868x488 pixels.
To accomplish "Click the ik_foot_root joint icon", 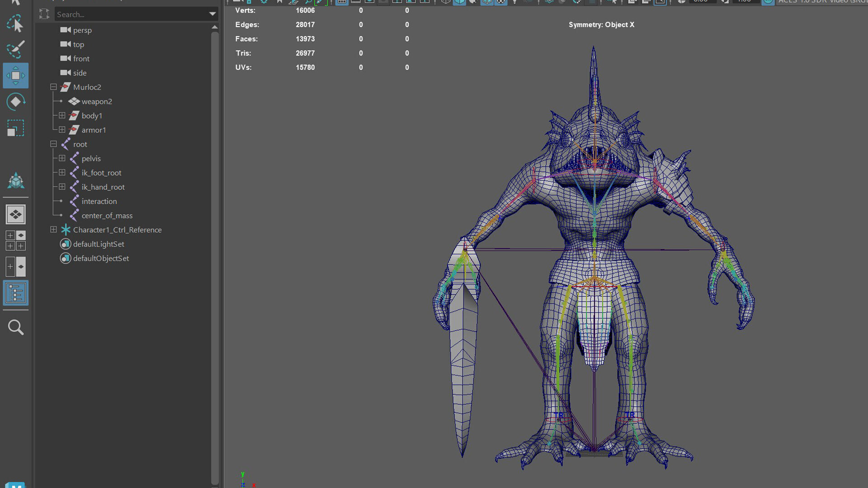I will point(74,173).
